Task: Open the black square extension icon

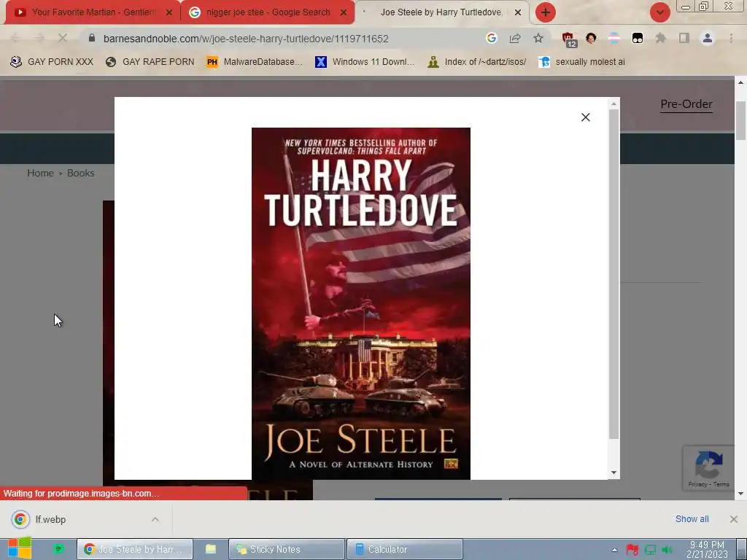Action: pyautogui.click(x=638, y=38)
